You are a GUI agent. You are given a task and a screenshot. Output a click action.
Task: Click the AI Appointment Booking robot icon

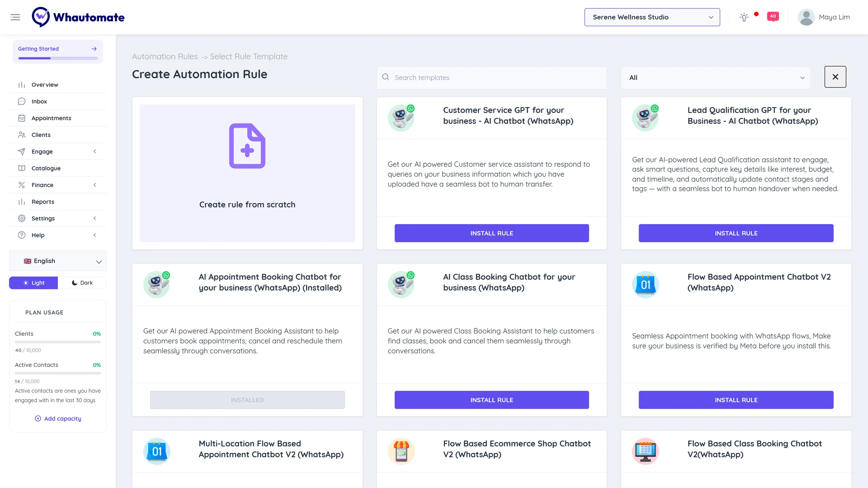156,285
